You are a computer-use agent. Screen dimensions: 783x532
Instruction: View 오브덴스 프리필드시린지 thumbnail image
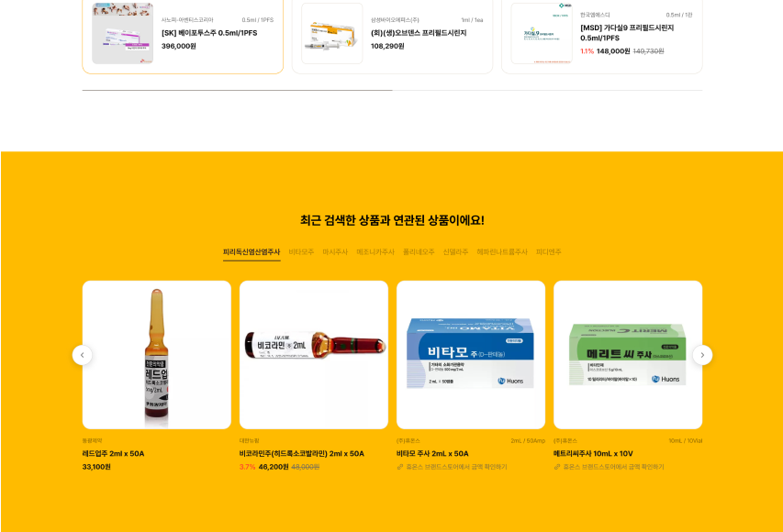coord(332,33)
